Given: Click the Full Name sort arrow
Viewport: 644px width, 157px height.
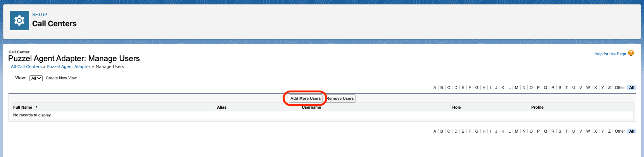Looking at the screenshot, I should coord(36,107).
